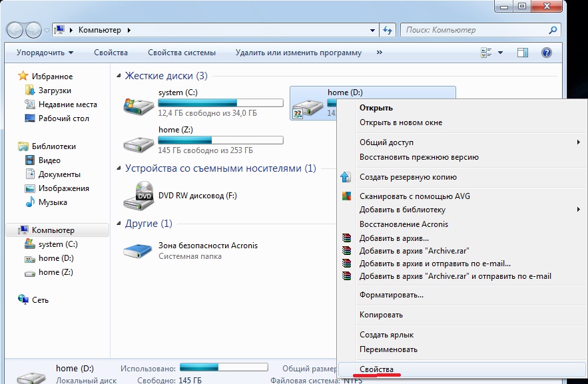This screenshot has width=588, height=384.
Task: Click Свойства in the toolbar
Action: (x=111, y=53)
